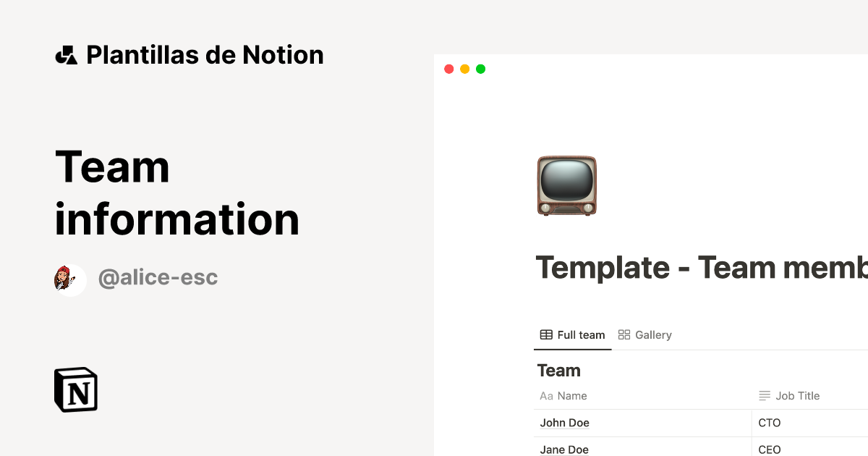Click the Plantillas de Notion logo icon
The width and height of the screenshot is (868, 456).
(66, 54)
